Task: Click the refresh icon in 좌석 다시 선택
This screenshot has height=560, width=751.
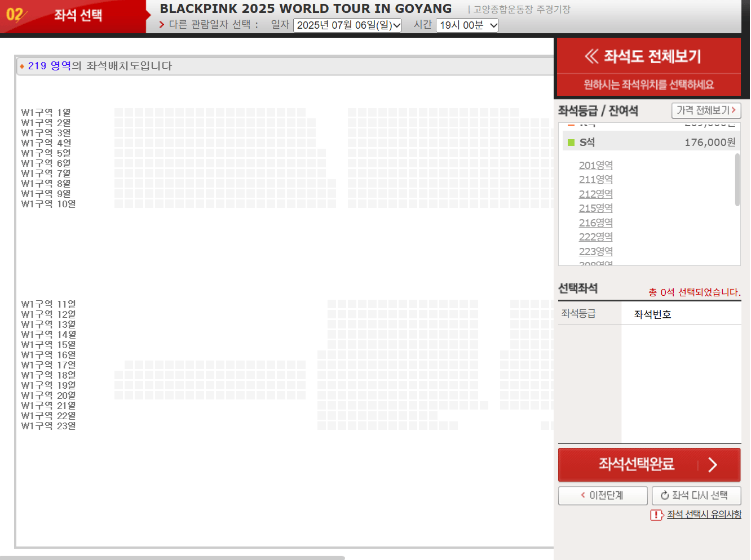Action: [x=665, y=495]
